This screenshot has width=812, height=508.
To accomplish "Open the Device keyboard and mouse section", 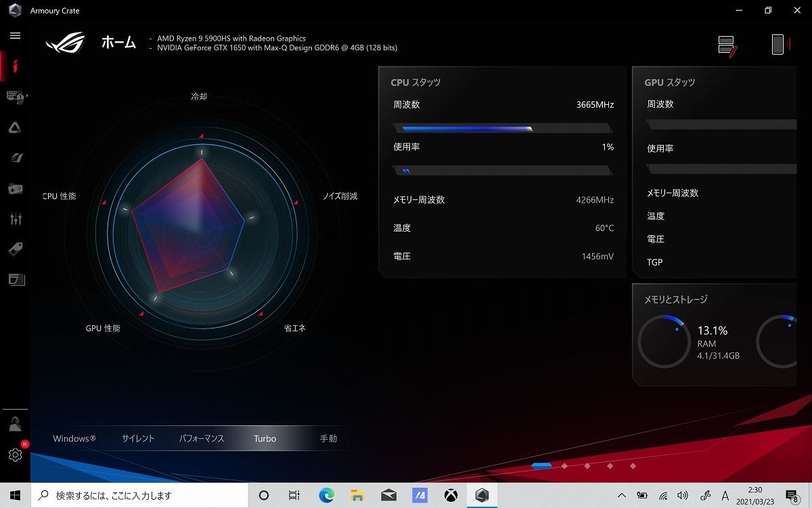I will coord(15,97).
